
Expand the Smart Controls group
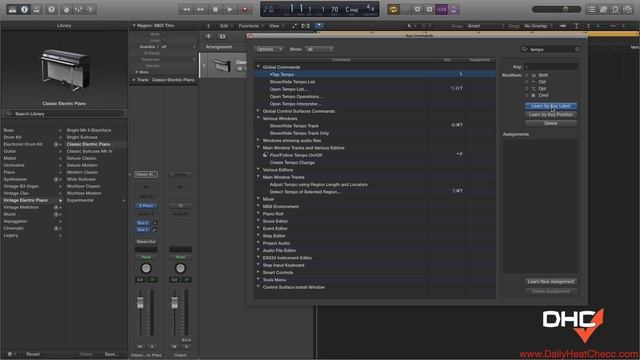tap(258, 272)
